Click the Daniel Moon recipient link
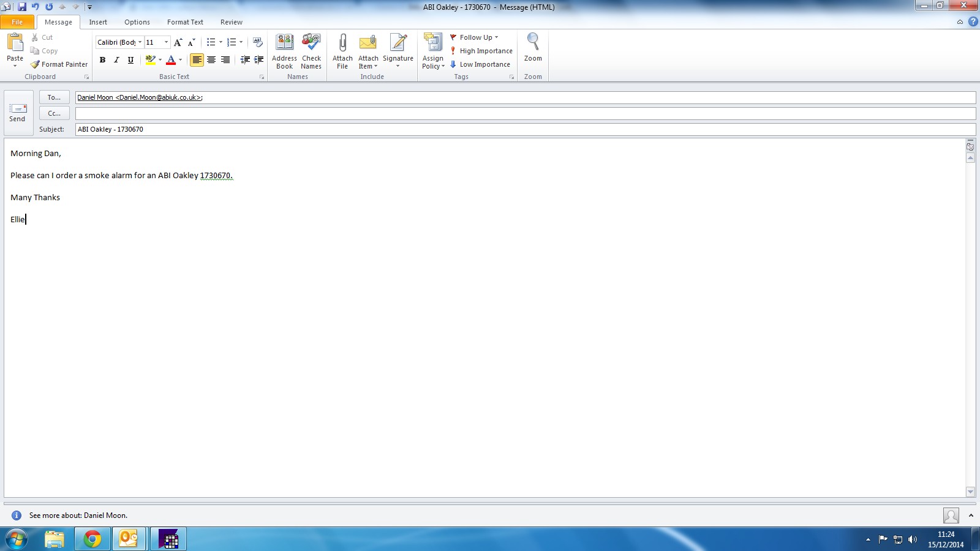This screenshot has width=980, height=551. (140, 97)
